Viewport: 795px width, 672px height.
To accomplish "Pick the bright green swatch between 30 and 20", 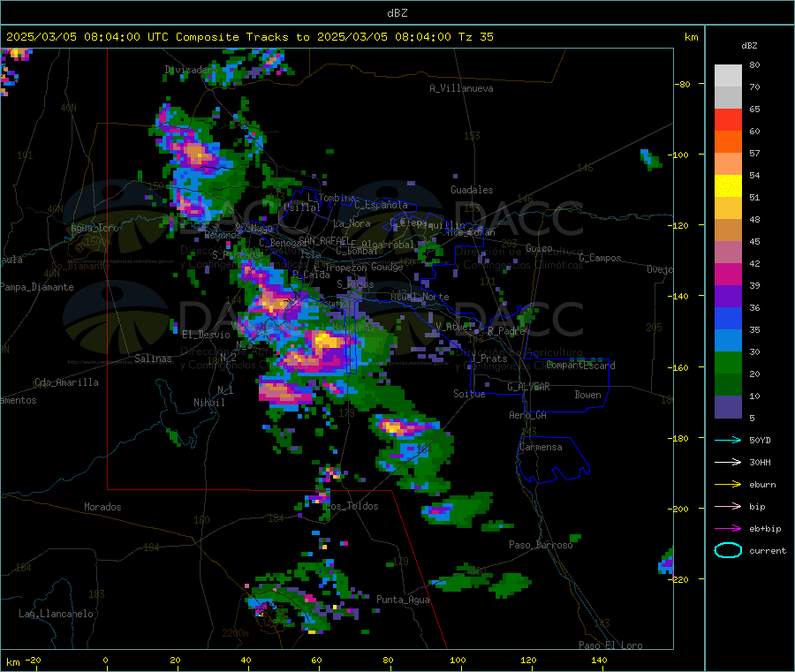I will pos(728,362).
